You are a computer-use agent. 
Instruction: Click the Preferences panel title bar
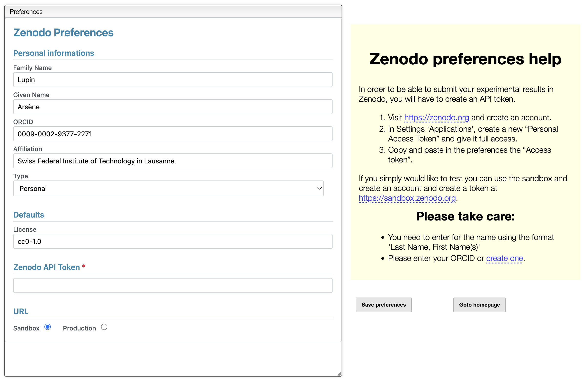[x=173, y=11]
